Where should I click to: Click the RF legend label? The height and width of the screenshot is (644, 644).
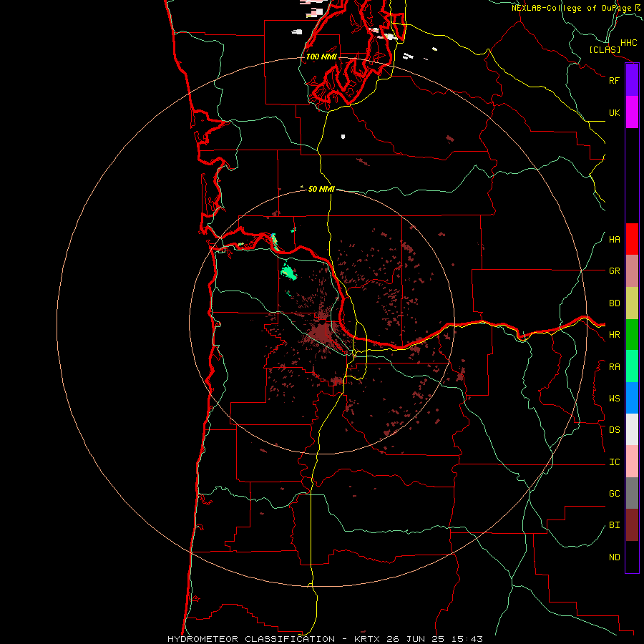(x=614, y=80)
